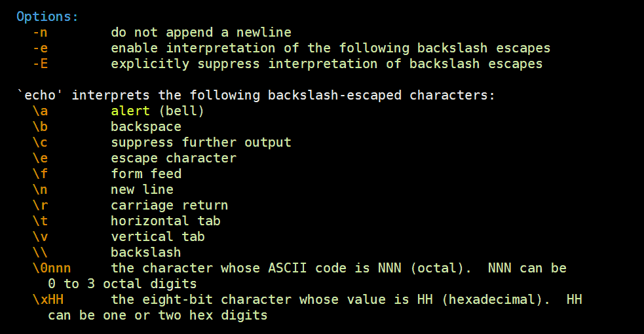Click the -e option flag

[x=40, y=48]
